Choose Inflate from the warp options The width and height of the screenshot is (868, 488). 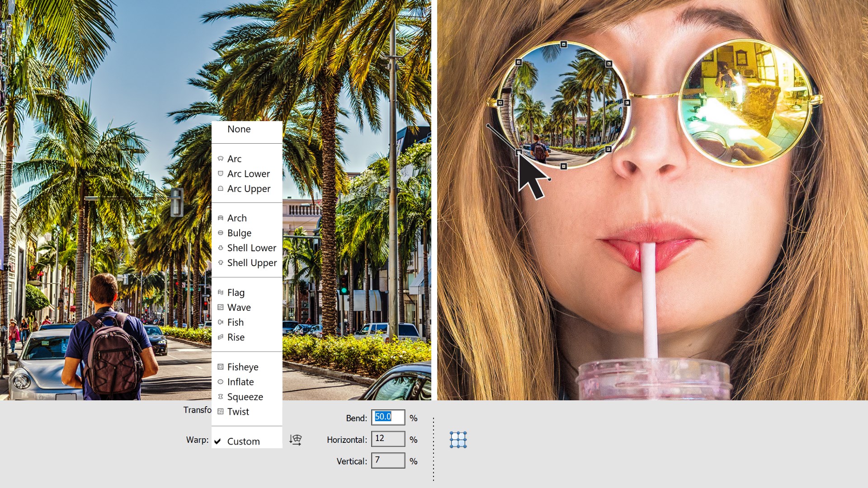coord(241,382)
